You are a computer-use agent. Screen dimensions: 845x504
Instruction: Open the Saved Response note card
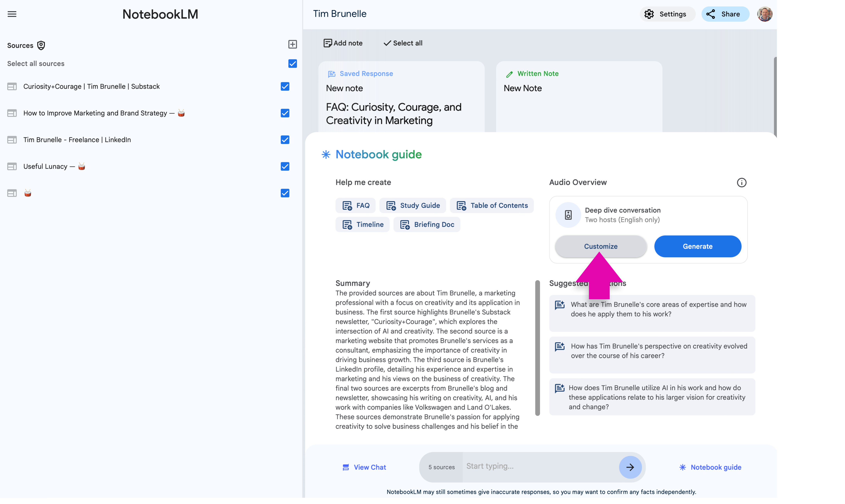click(401, 97)
